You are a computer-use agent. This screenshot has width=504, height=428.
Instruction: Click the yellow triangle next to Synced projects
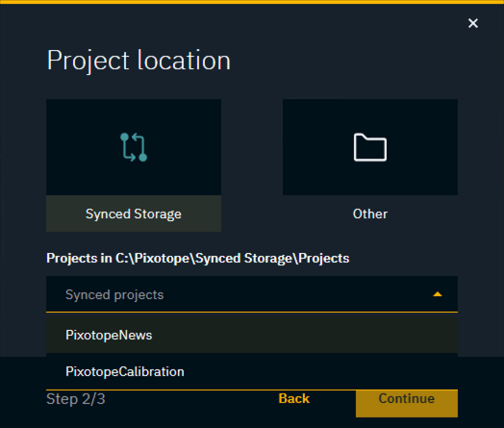point(438,294)
